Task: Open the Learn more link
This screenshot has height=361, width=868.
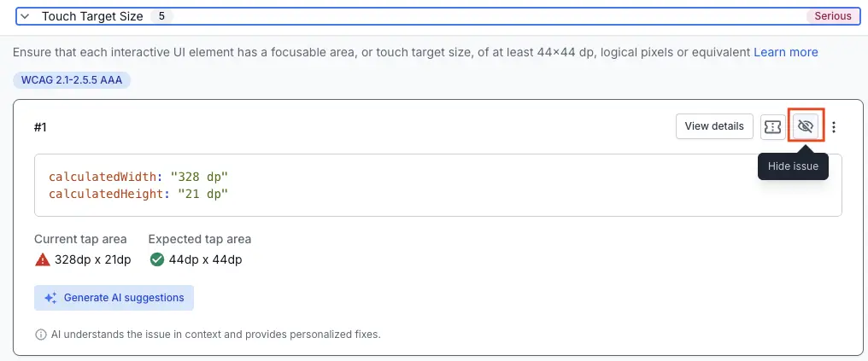Action: (785, 52)
